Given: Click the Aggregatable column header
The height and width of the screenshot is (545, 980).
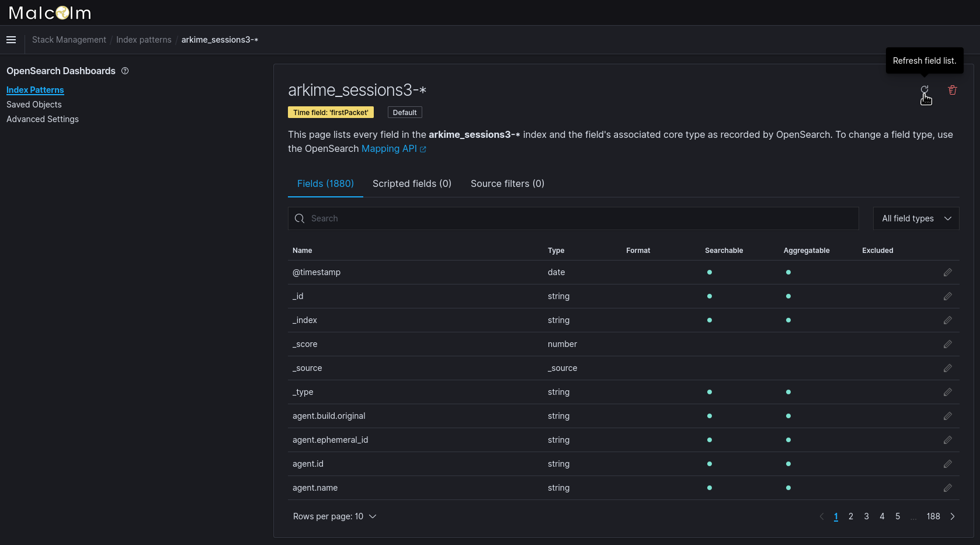Looking at the screenshot, I should coord(807,251).
